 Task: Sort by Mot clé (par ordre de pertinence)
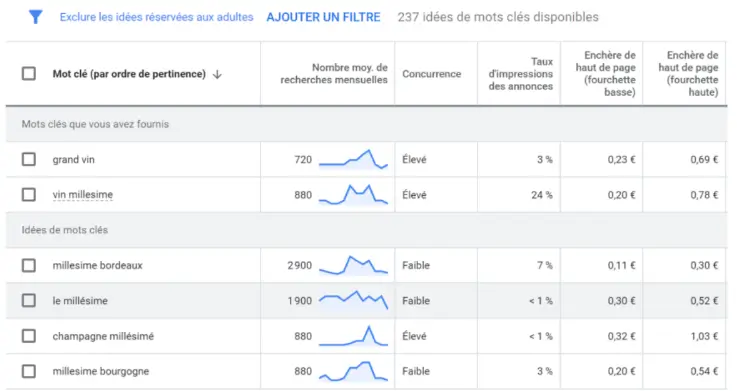point(129,74)
